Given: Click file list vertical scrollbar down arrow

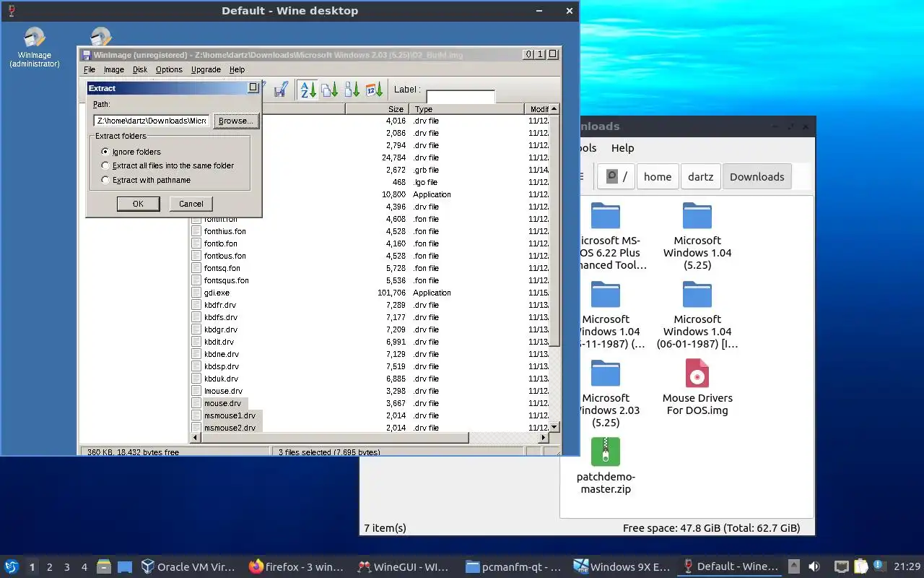Looking at the screenshot, I should click(554, 427).
